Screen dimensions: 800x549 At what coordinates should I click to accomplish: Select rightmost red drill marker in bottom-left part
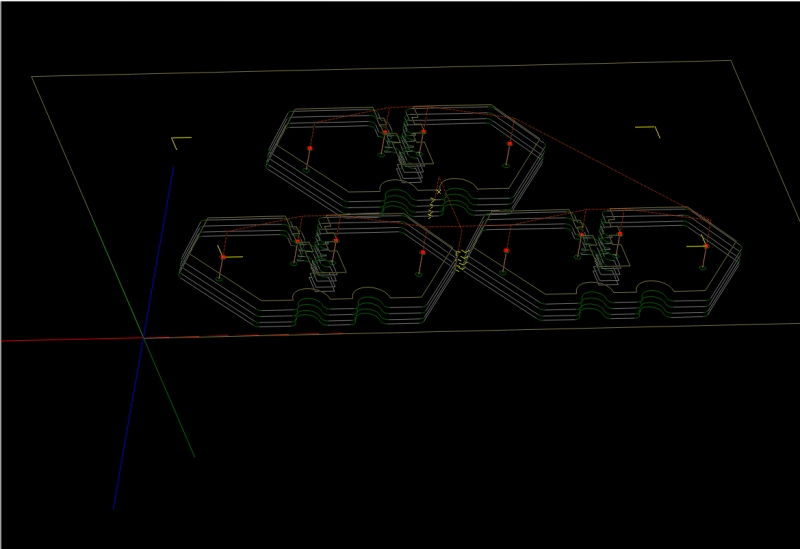coord(422,252)
